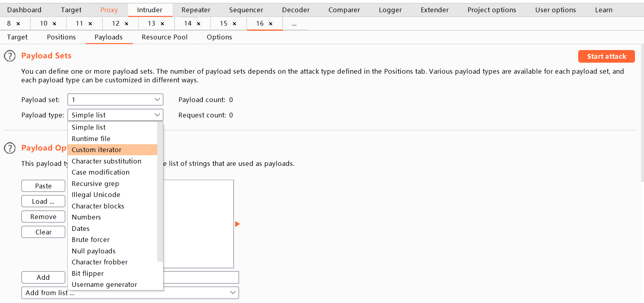Click inside the payload list box
Screen dimensions: 644x303
click(199, 224)
